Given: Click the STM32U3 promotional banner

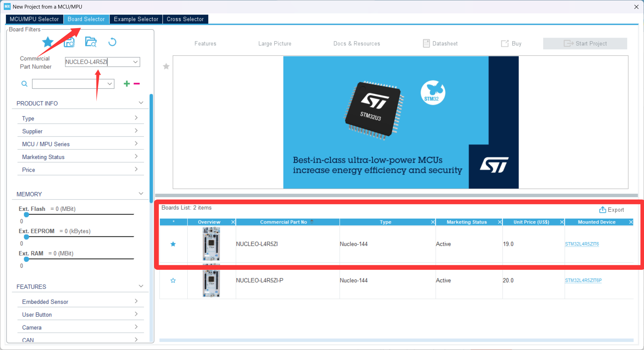Looking at the screenshot, I should [x=401, y=122].
